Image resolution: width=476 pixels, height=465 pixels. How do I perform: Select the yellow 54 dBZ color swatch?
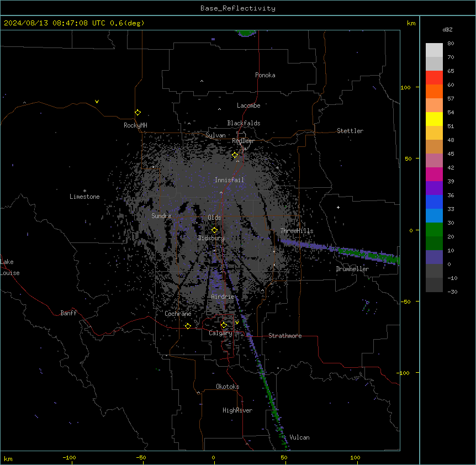[x=434, y=119]
